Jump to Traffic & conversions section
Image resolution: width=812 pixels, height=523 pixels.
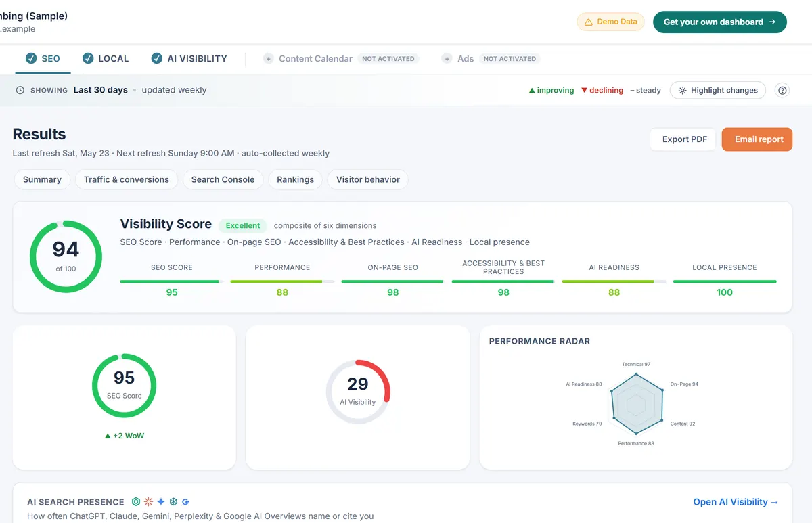pyautogui.click(x=127, y=179)
